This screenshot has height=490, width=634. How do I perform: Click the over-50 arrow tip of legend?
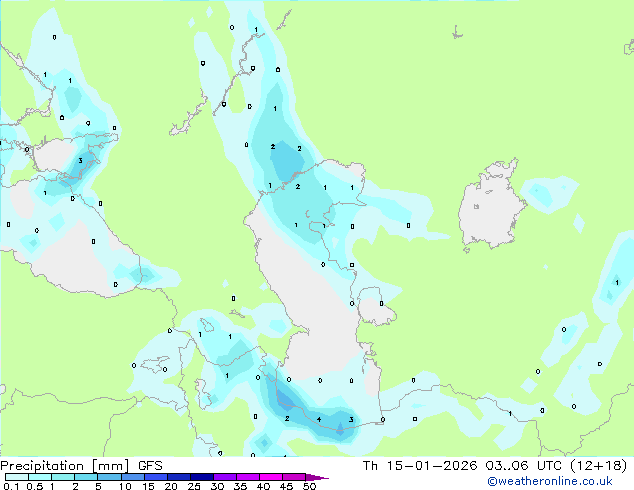[x=317, y=477]
